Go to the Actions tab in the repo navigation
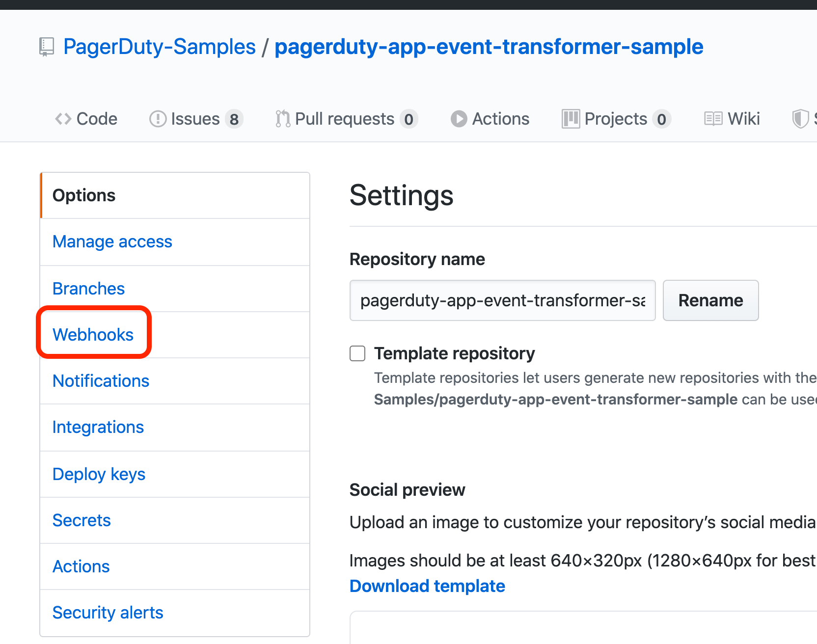 pyautogui.click(x=490, y=119)
